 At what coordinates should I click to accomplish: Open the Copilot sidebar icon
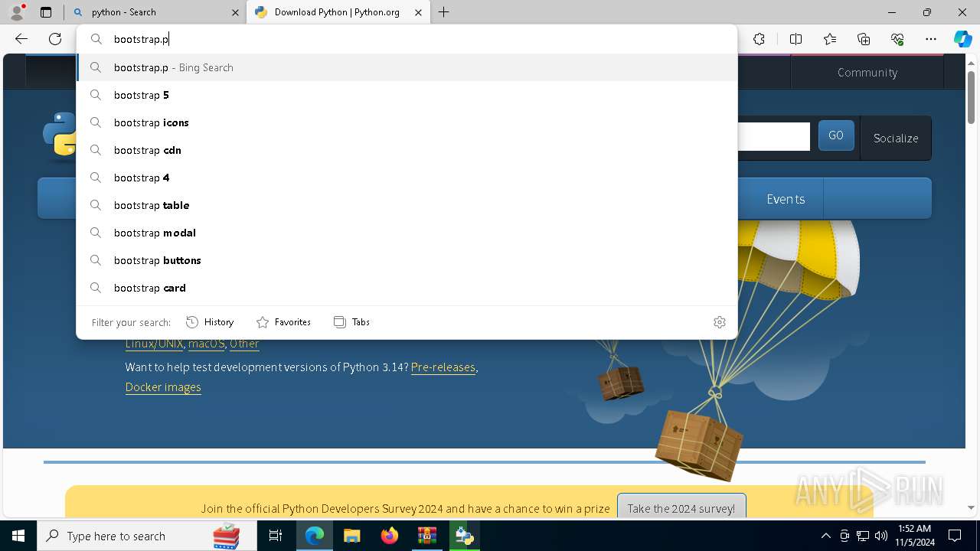point(962,39)
